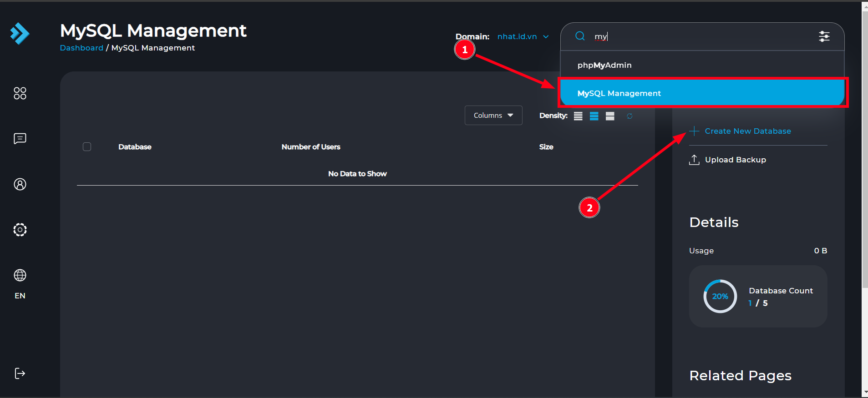The width and height of the screenshot is (868, 398).
Task: Go to Dashboard breadcrumb link
Action: tap(81, 48)
